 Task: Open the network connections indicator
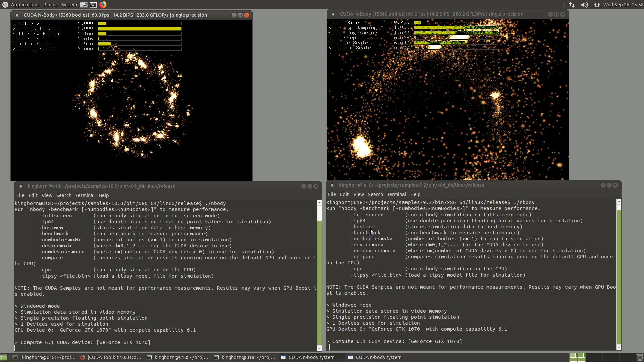(x=572, y=5)
